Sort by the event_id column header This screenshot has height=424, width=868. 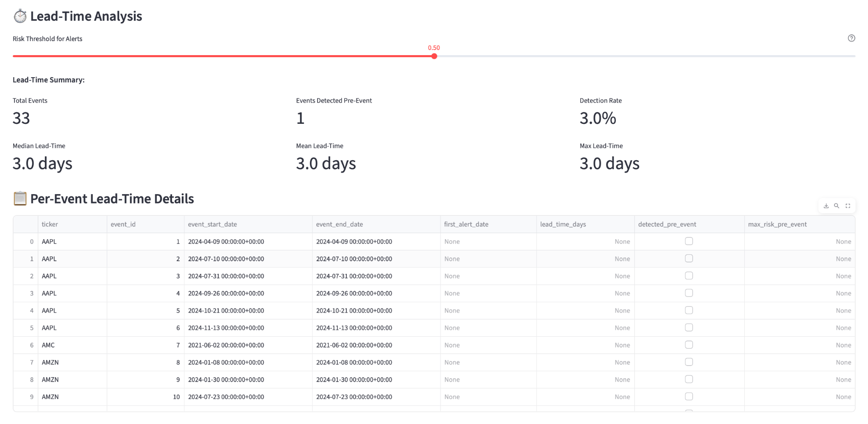tap(123, 224)
